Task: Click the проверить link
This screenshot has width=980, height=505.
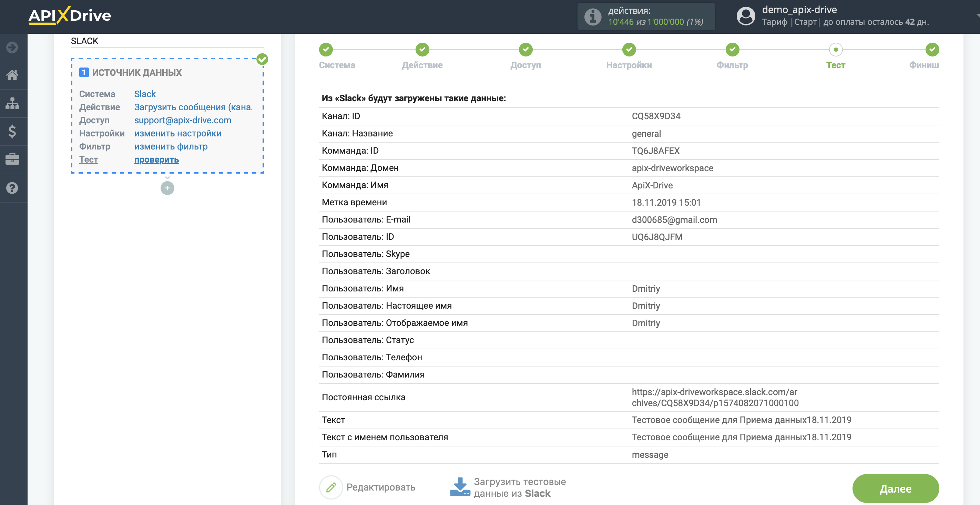Action: (156, 160)
